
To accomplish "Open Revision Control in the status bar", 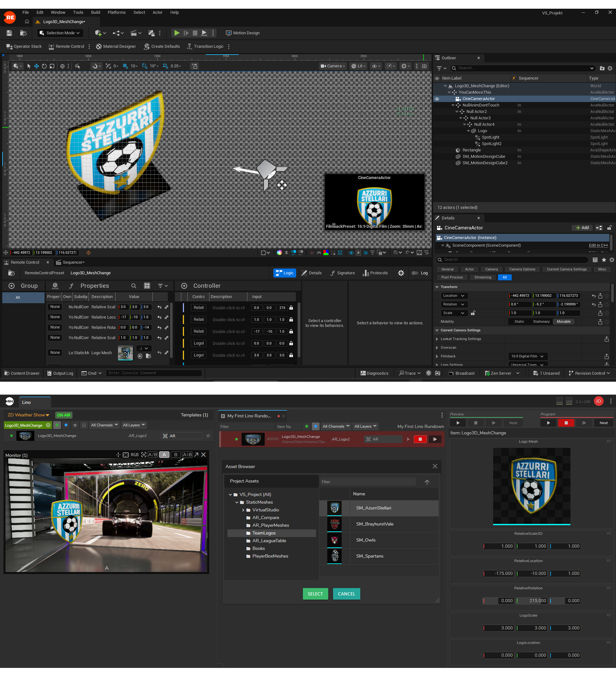I will point(589,373).
